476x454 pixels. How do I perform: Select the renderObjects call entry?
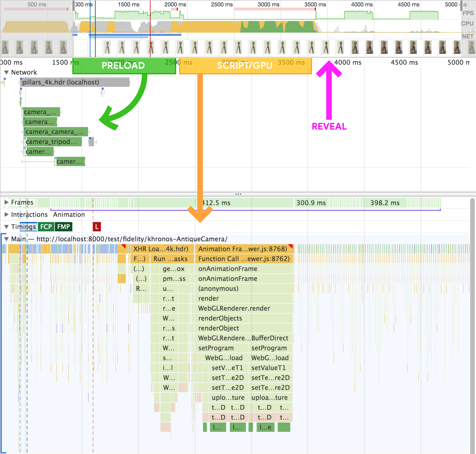(220, 318)
